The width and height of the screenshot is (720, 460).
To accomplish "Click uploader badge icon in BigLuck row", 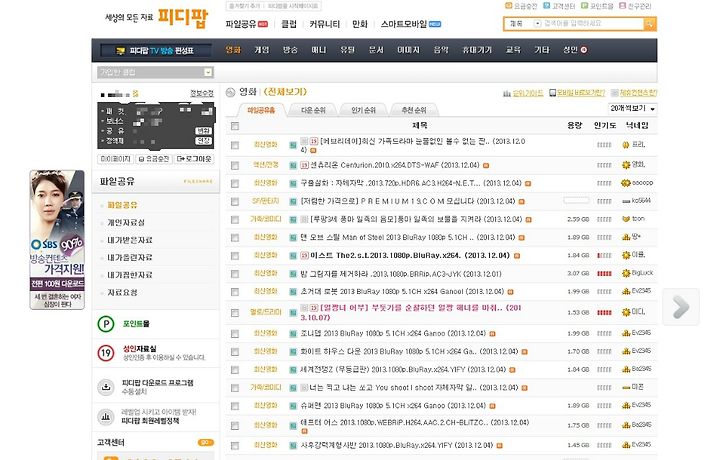I will 626,274.
